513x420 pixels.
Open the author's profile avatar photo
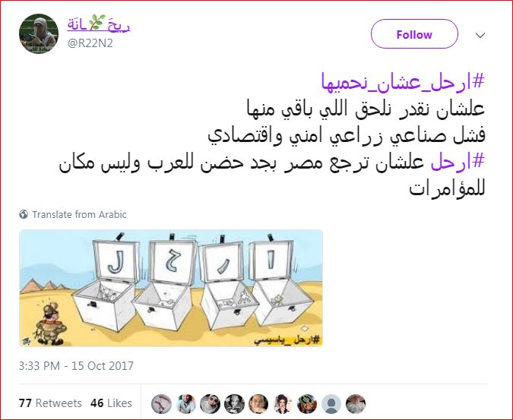39,33
